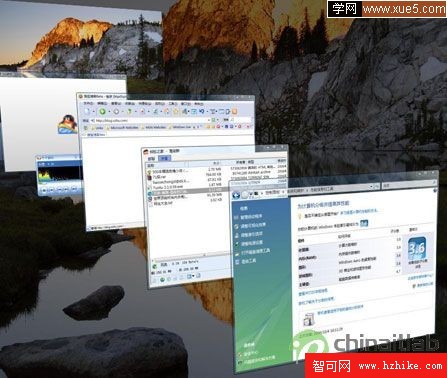Click the large 3.6 score badge
The width and height of the screenshot is (447, 378).
pos(417,249)
